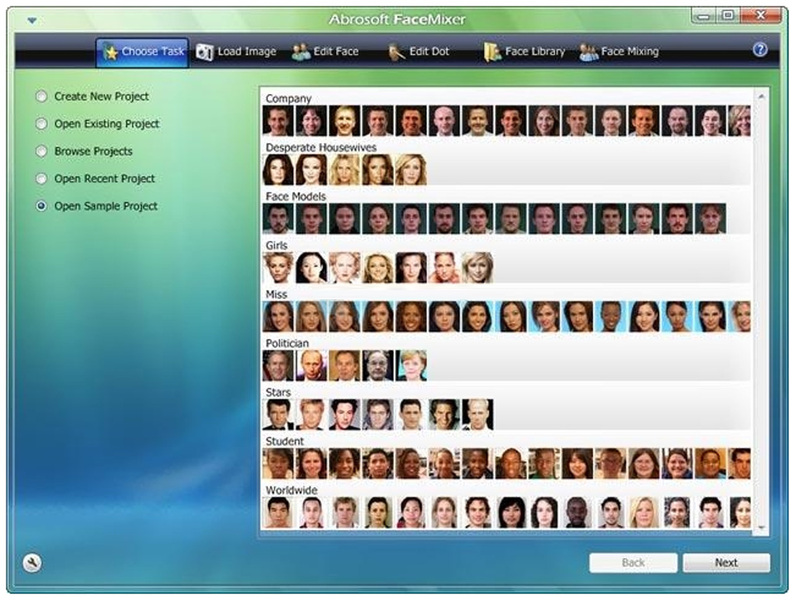Switch to the Face Library tab
796x600 pixels.
coord(524,52)
